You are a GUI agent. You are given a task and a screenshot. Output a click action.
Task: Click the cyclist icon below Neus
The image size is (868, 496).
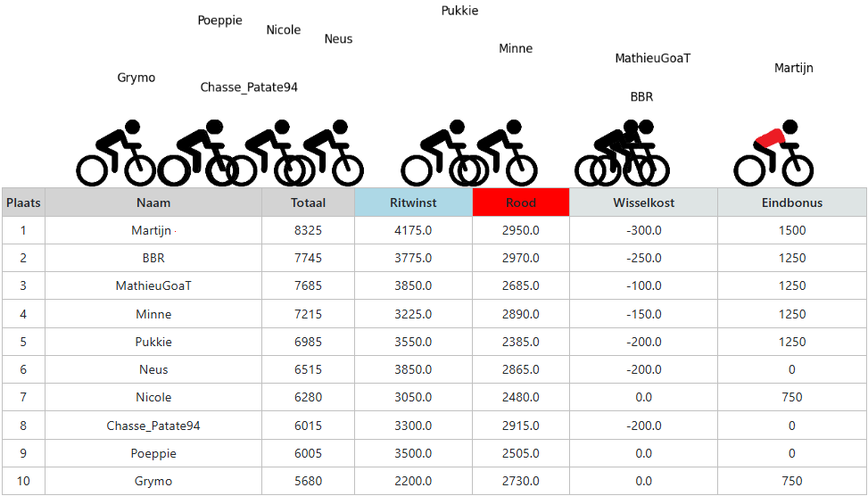[324, 153]
